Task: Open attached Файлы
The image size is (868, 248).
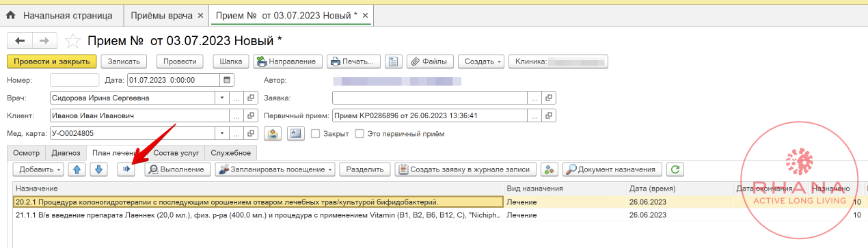Action: [429, 61]
